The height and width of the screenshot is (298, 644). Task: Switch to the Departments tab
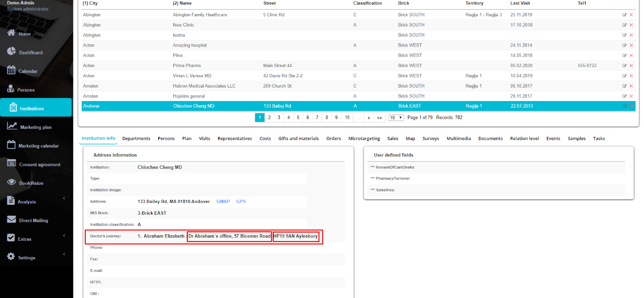coord(136,138)
